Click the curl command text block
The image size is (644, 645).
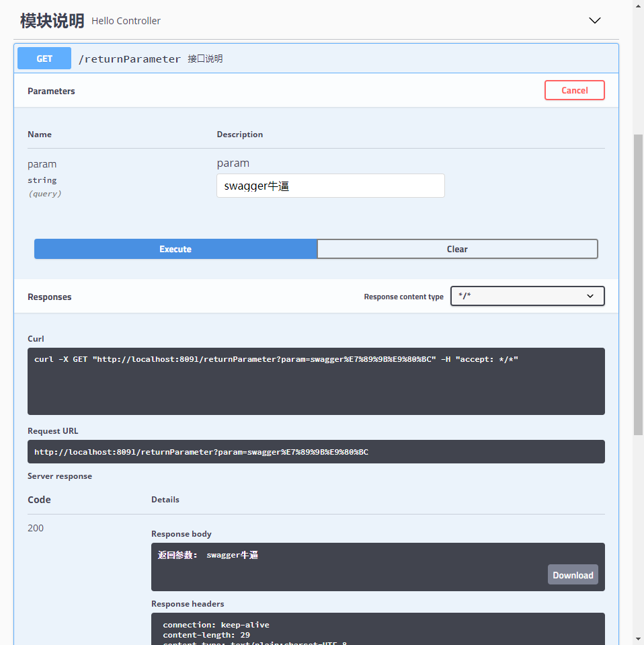(316, 381)
